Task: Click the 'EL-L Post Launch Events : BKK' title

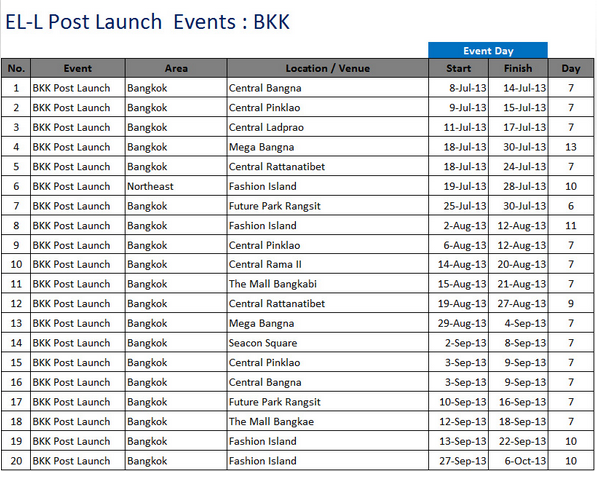Action: 148,22
